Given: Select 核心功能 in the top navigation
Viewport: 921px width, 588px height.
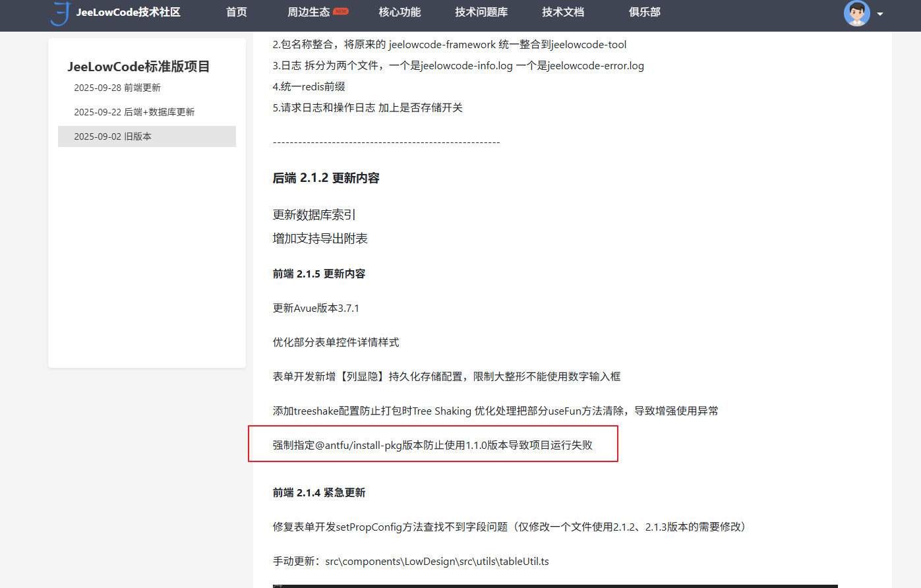Looking at the screenshot, I should pyautogui.click(x=400, y=13).
